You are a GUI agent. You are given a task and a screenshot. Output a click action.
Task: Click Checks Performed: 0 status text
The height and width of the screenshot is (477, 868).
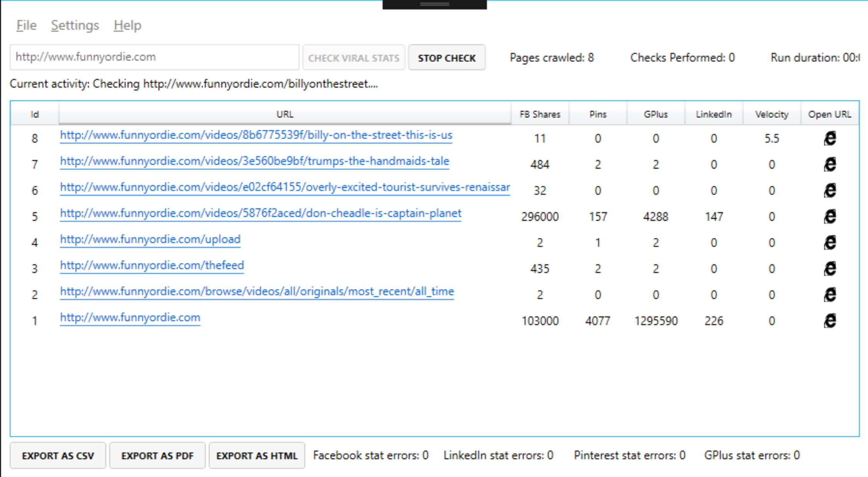coord(682,58)
